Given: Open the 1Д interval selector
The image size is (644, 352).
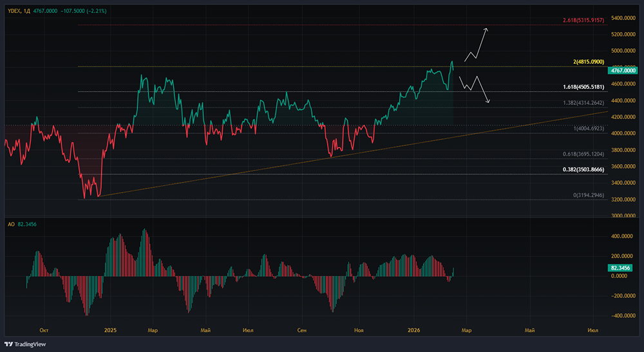Looking at the screenshot, I should (26, 11).
